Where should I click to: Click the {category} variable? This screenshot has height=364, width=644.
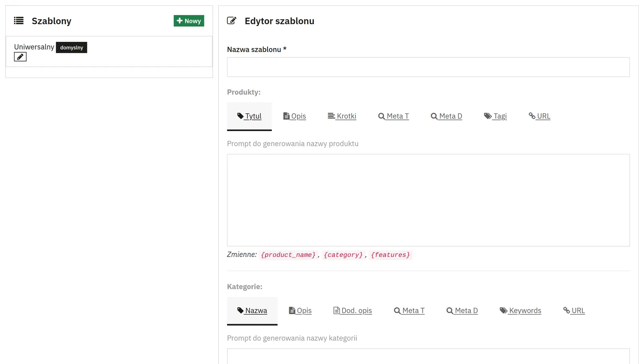coord(343,255)
